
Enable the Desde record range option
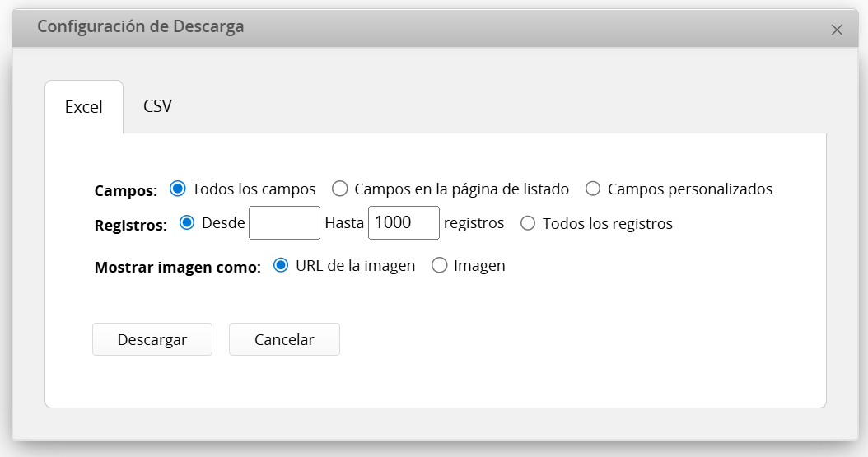[187, 223]
